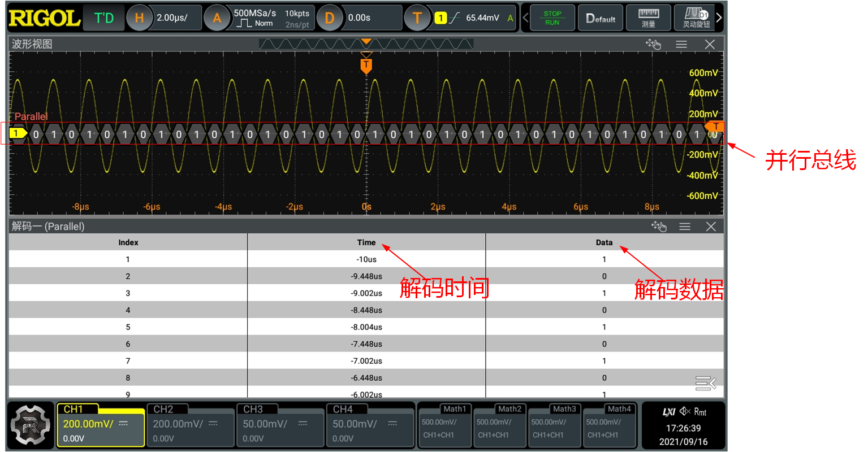The height and width of the screenshot is (452, 868).
Task: Toggle the speaker mute icon
Action: point(685,411)
